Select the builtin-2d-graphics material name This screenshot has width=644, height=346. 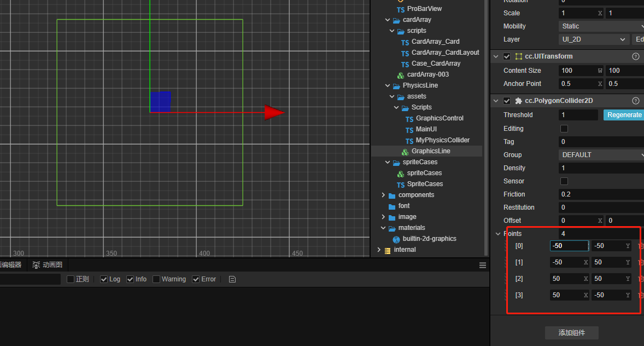[x=429, y=239]
